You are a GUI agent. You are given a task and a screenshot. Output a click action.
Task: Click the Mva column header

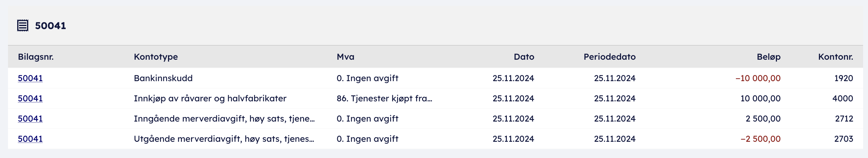tap(345, 57)
